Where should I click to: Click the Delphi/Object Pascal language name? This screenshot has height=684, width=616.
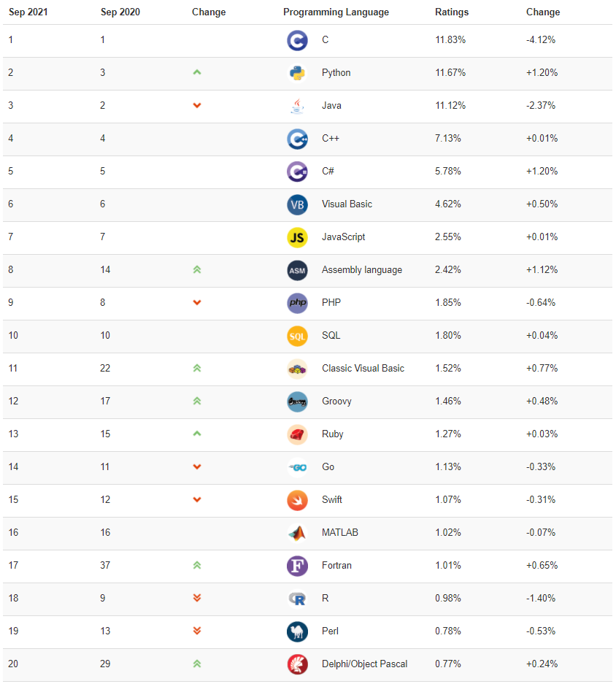[364, 664]
